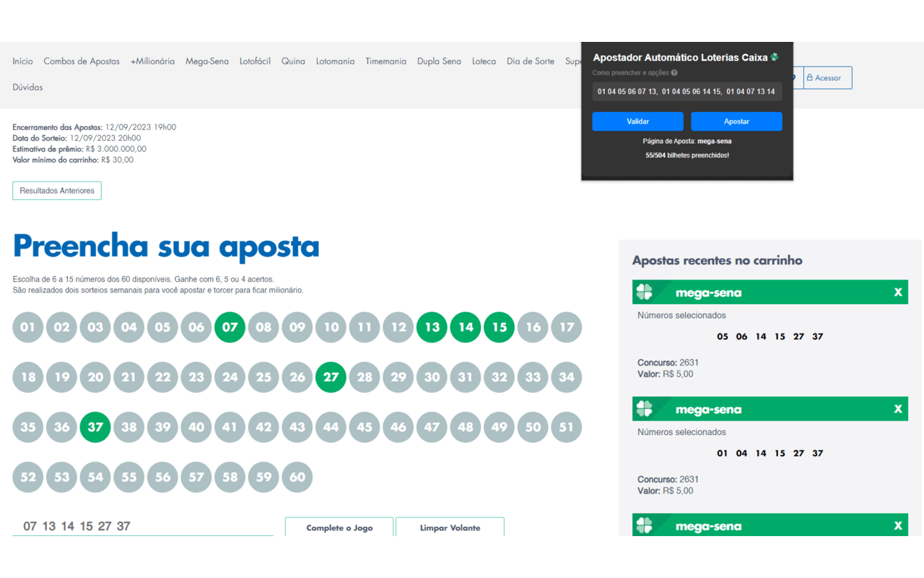Click 'Complete o Jogo' to fill the bet
The image size is (924, 578).
coord(339,527)
